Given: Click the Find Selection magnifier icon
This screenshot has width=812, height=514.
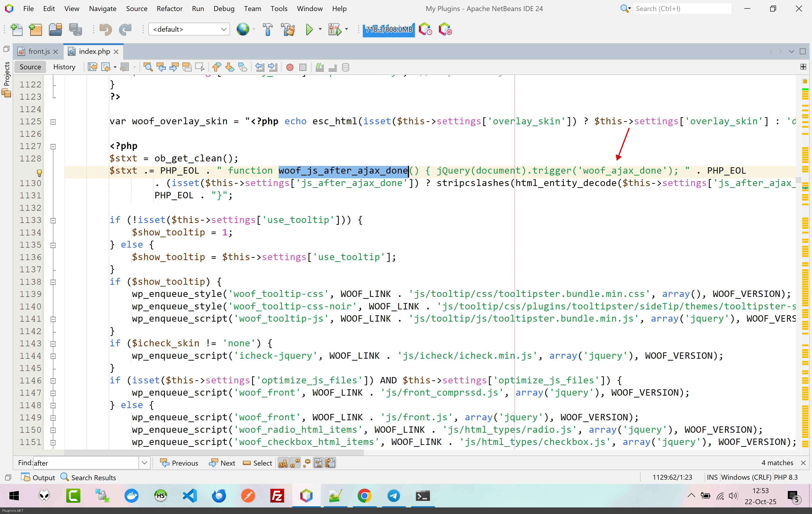Looking at the screenshot, I should click(x=148, y=67).
